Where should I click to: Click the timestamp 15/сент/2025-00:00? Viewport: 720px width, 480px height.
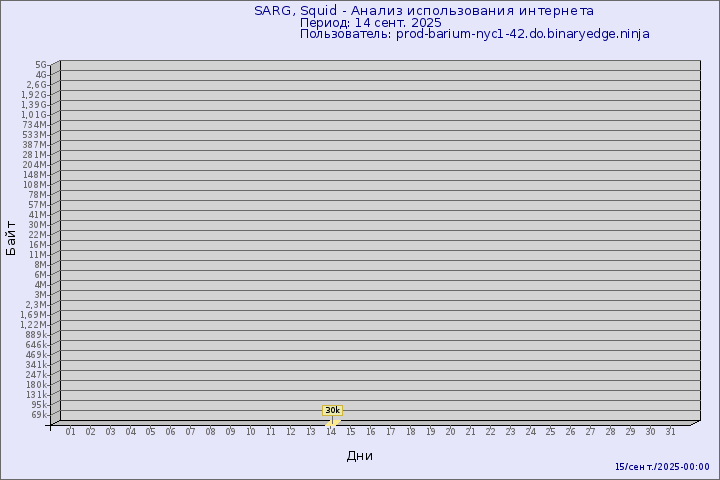[662, 467]
